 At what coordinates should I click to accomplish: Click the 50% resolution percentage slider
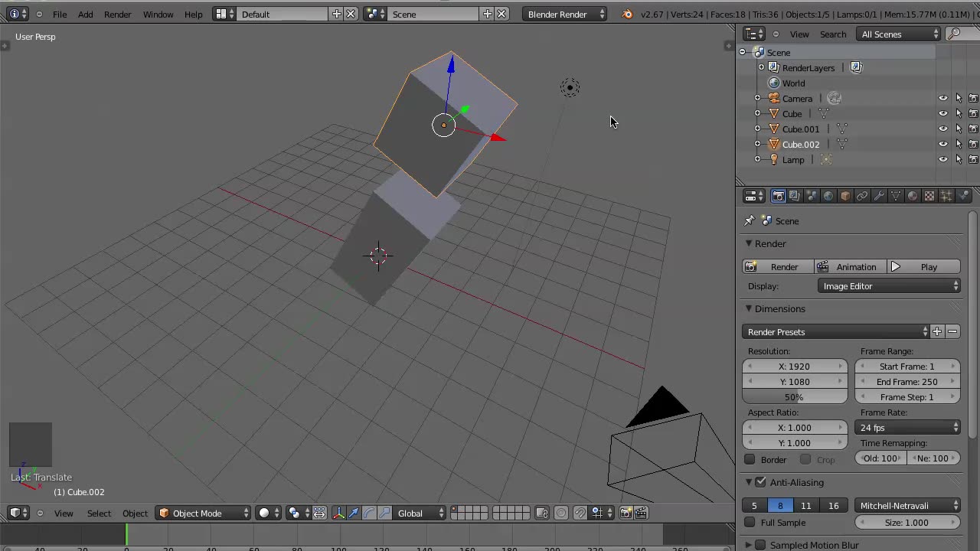click(x=795, y=397)
